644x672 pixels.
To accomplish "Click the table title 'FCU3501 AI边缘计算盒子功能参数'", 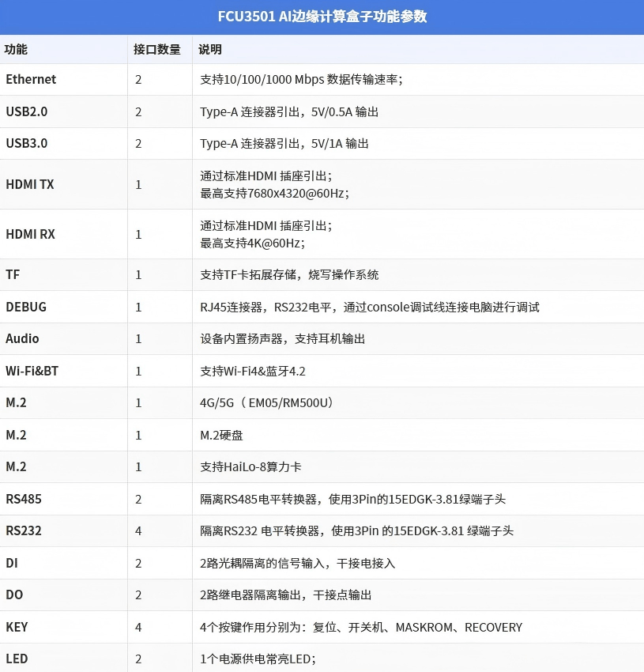I will pyautogui.click(x=322, y=17).
